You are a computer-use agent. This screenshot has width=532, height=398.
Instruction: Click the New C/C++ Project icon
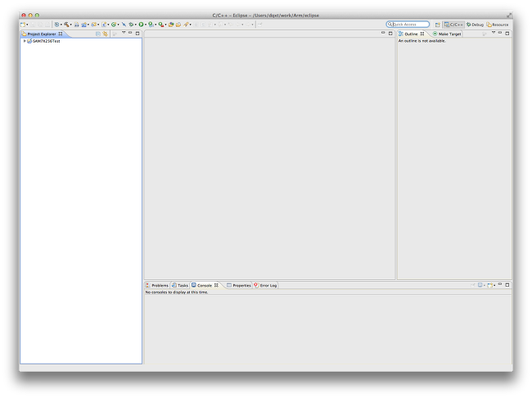(84, 25)
